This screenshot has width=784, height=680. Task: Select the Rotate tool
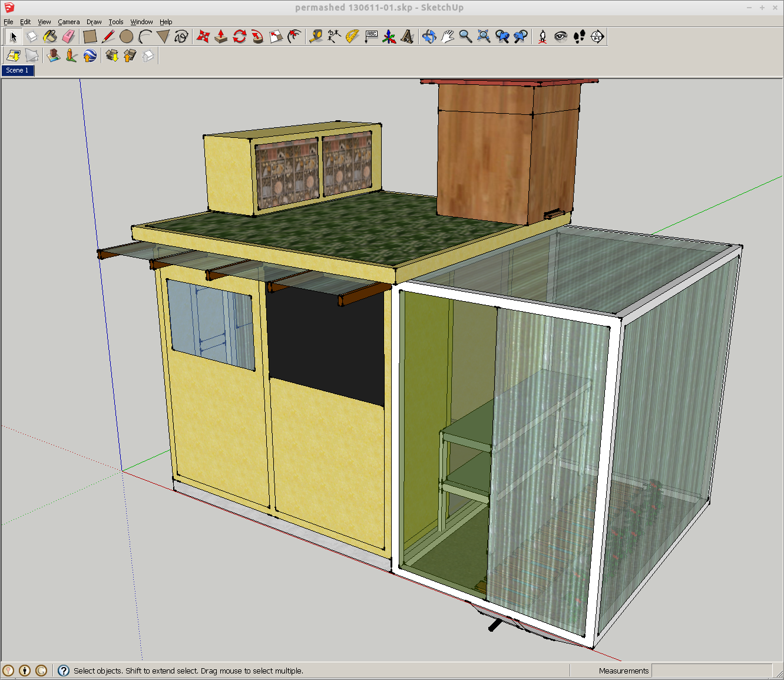pos(239,37)
